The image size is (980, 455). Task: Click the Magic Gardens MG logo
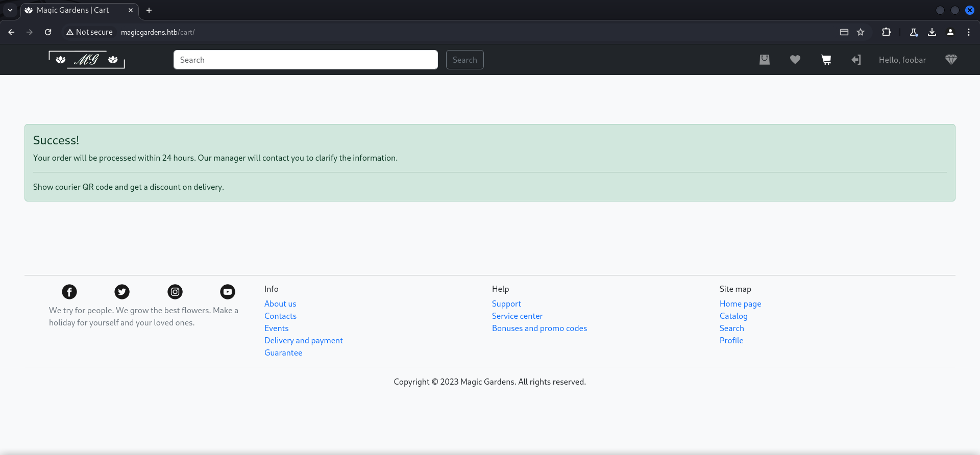[87, 60]
